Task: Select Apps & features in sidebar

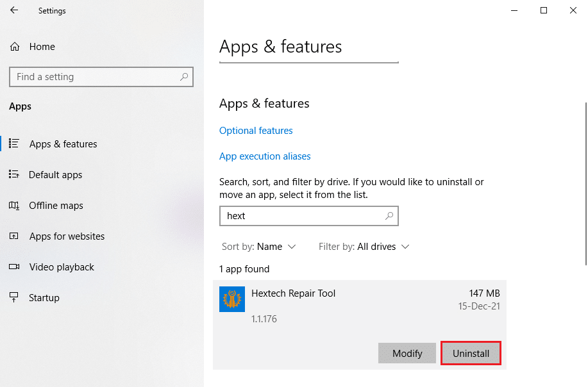Action: click(x=63, y=144)
